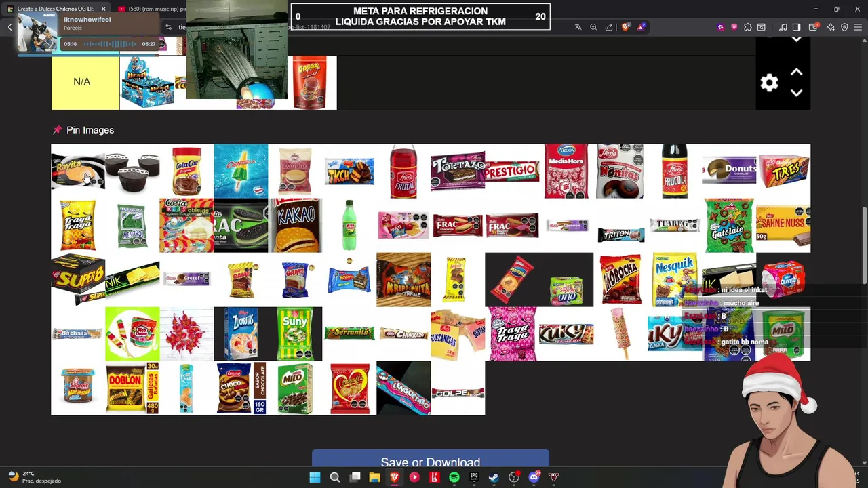The image size is (868, 488).
Task: Select the Centella ice pop image
Action: (x=241, y=171)
